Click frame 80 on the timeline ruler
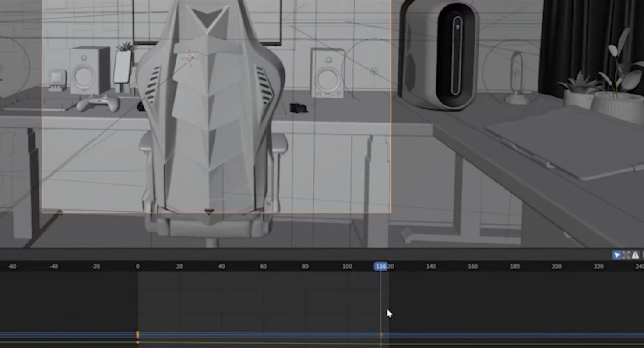Viewport: 644px width, 348px height. point(305,266)
